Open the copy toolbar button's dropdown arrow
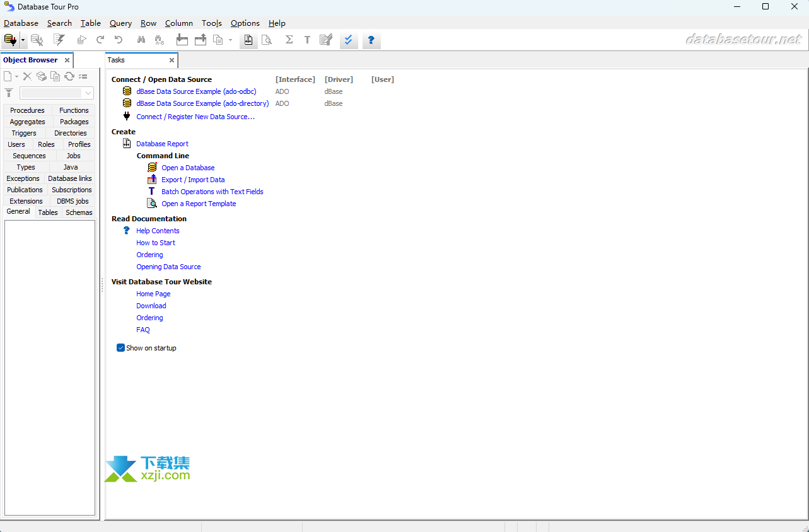The height and width of the screenshot is (532, 809). (x=230, y=40)
